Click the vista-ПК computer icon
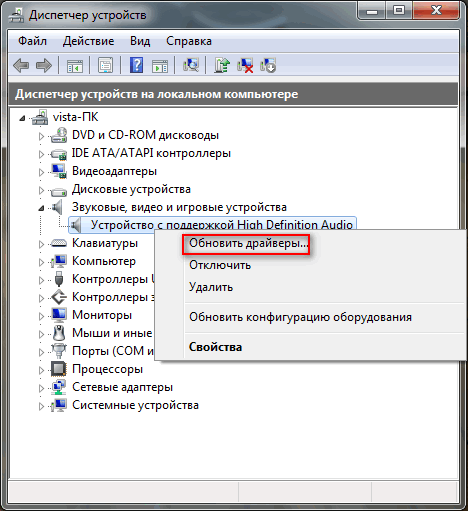Viewport: 468px width, 511px height. pos(40,117)
